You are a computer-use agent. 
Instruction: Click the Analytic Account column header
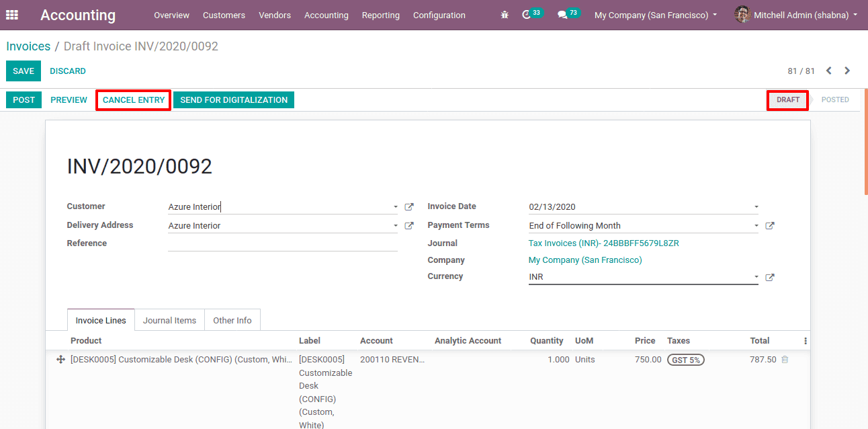(x=468, y=341)
